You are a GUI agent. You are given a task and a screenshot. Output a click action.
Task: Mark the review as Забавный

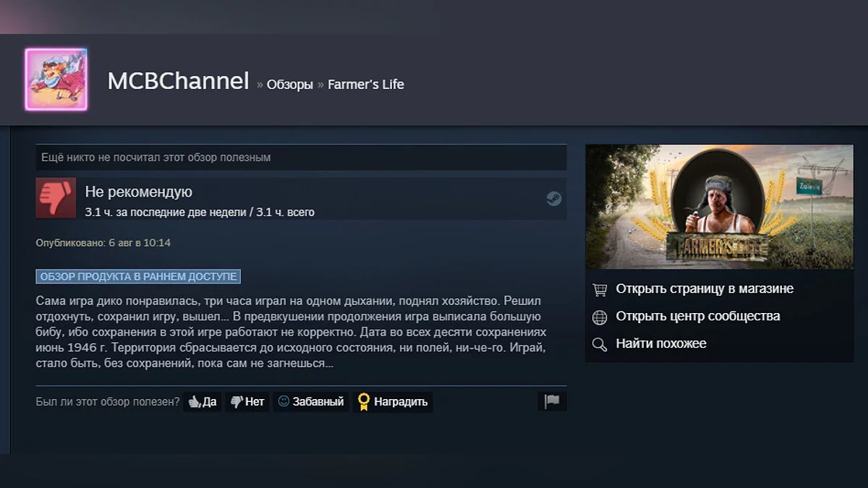pos(311,402)
